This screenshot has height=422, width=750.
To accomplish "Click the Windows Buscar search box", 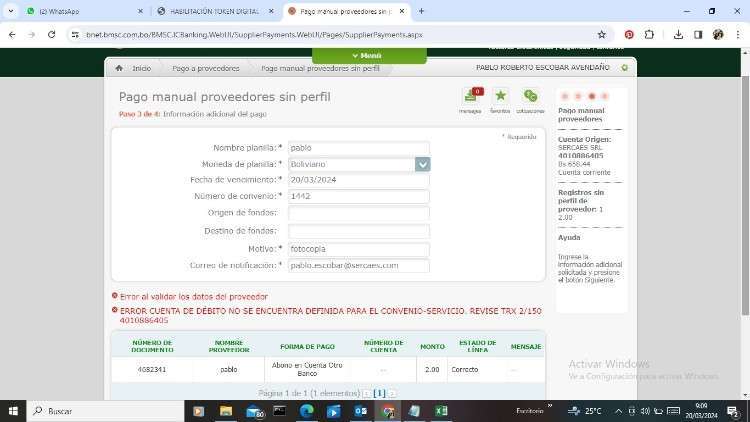I will (x=107, y=411).
